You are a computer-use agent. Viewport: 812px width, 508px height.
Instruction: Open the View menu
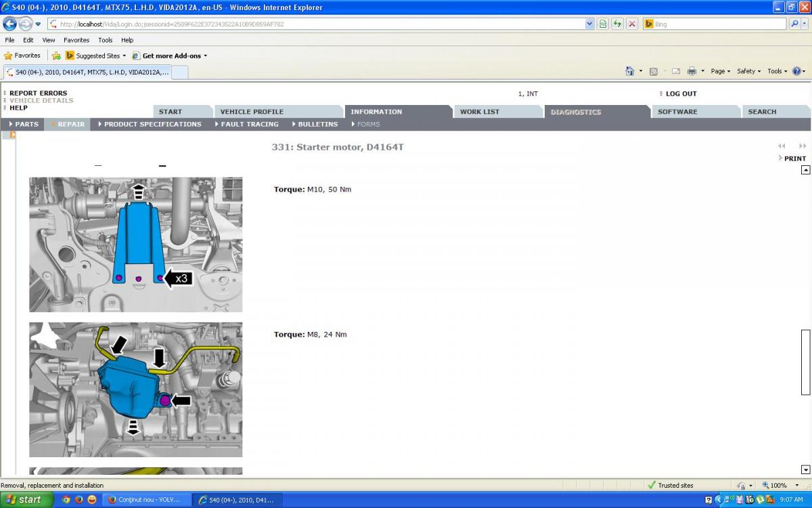(49, 40)
